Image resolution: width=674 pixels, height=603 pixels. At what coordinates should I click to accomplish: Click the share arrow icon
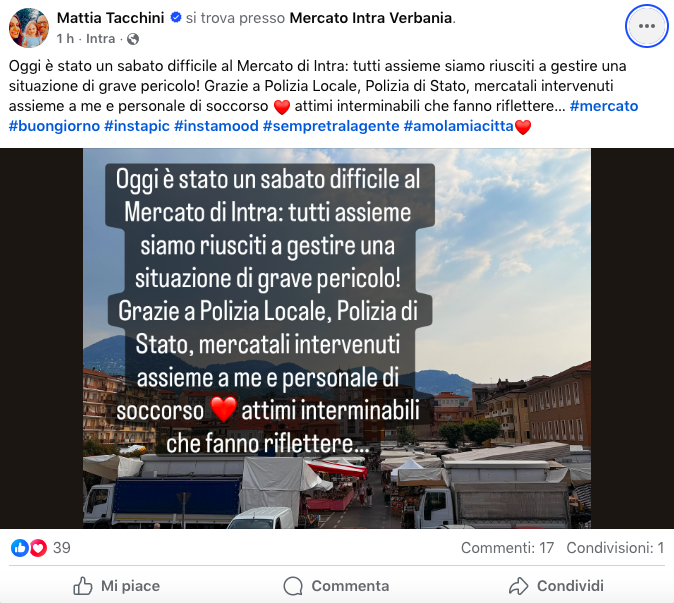518,586
